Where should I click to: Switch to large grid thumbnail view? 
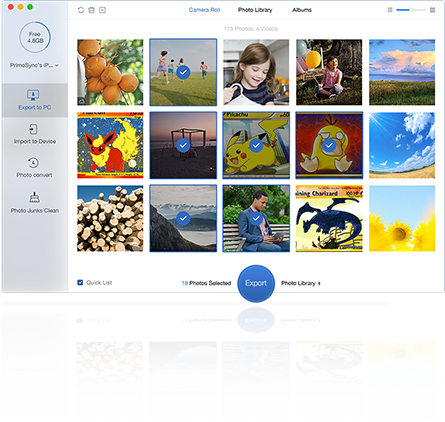pos(432,10)
